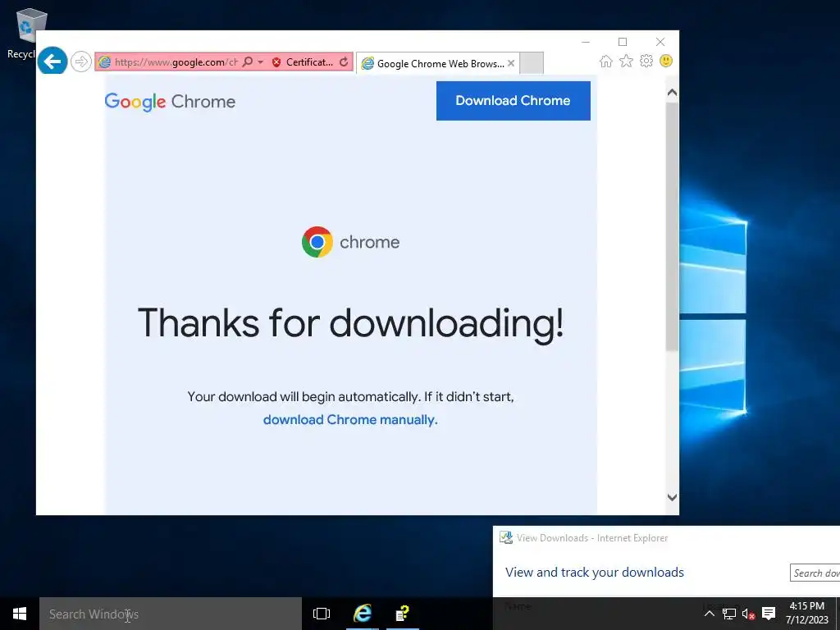
Task: Open the Home page icon
Action: 606,61
